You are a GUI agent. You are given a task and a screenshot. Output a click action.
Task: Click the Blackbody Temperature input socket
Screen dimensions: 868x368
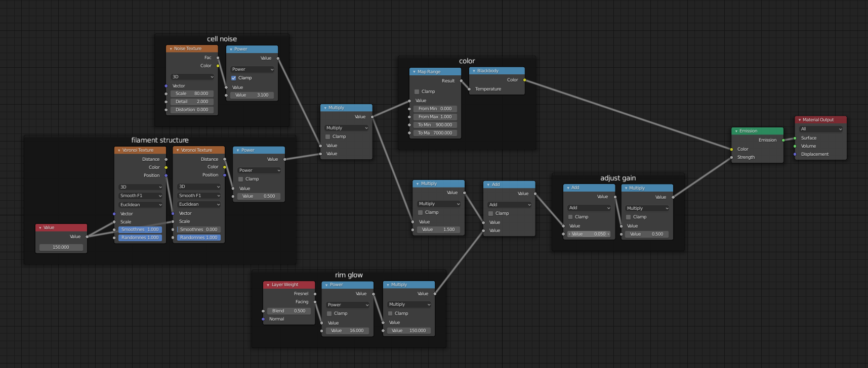tap(469, 89)
